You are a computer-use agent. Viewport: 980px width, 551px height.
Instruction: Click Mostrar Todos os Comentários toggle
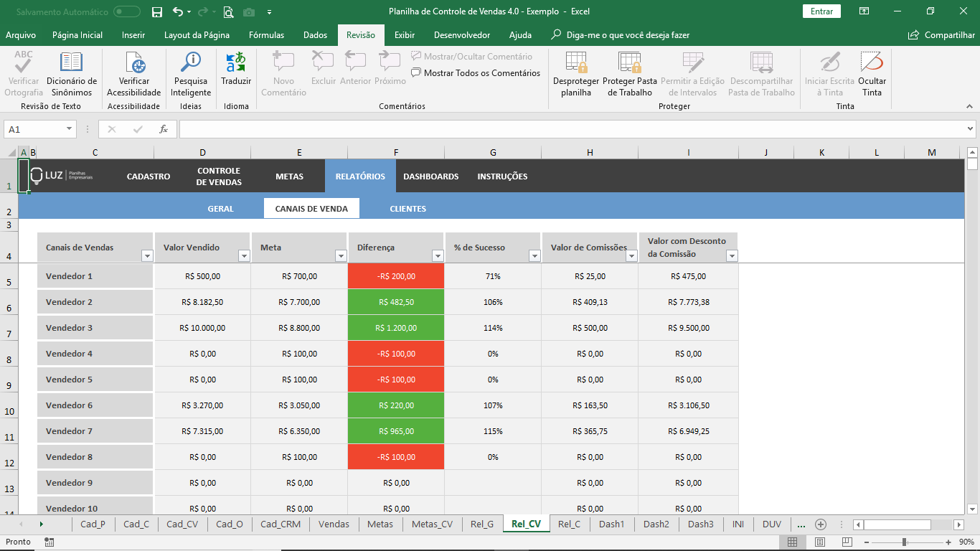click(476, 72)
